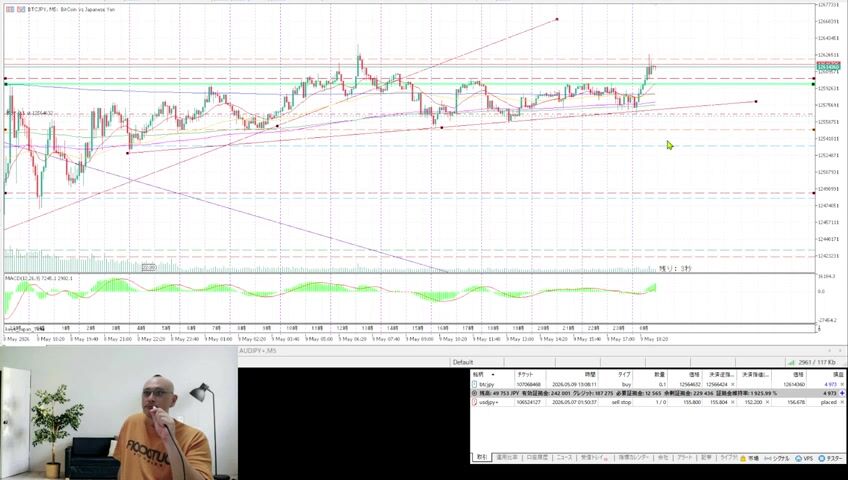Click the 'sell stop' type cell

point(621,402)
